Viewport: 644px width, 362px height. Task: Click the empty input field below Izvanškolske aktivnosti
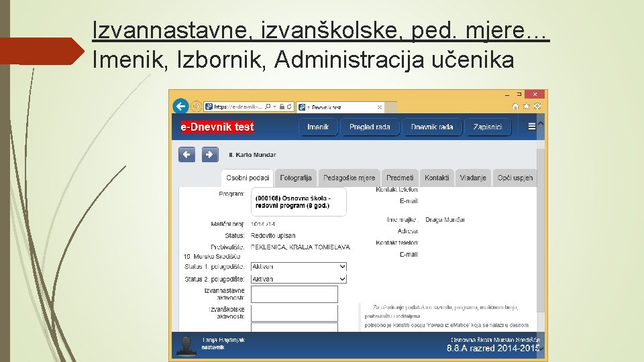pyautogui.click(x=294, y=328)
